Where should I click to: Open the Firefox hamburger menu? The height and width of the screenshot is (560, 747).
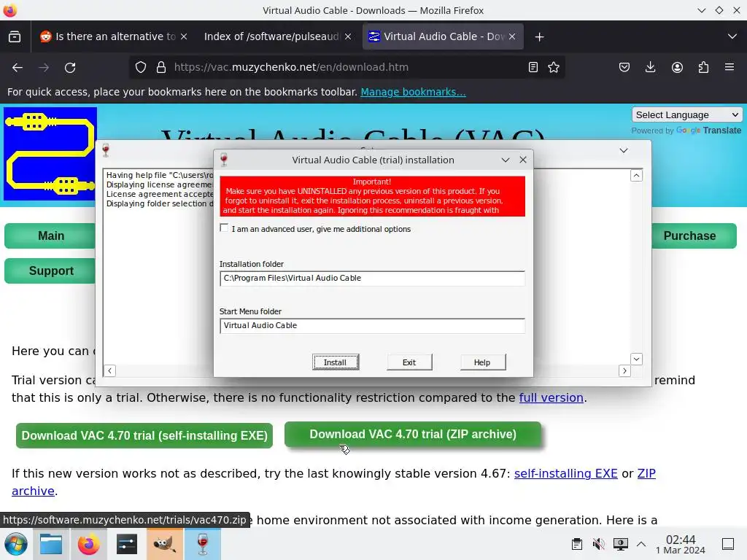pos(729,67)
